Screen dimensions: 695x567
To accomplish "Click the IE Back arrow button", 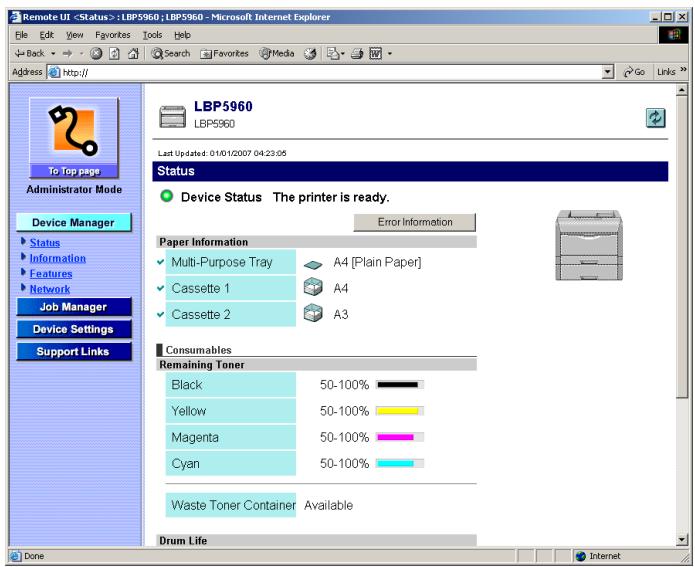I will coord(29,54).
